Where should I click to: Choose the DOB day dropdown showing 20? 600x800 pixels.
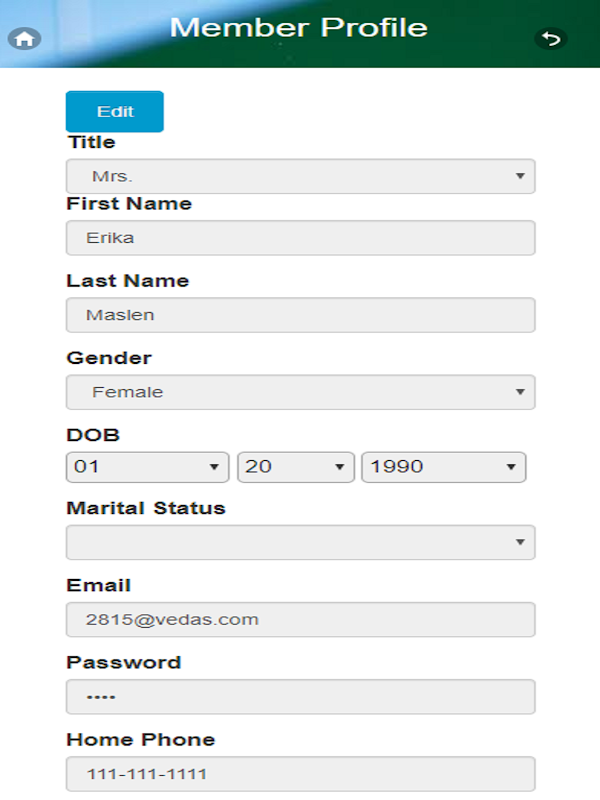pyautogui.click(x=295, y=466)
